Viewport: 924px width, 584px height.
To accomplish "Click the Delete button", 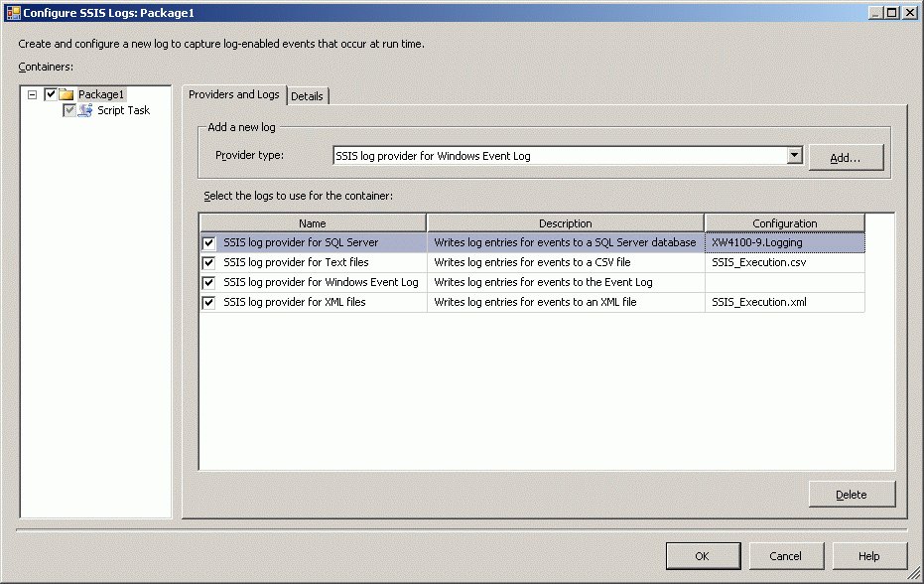I will click(x=852, y=495).
